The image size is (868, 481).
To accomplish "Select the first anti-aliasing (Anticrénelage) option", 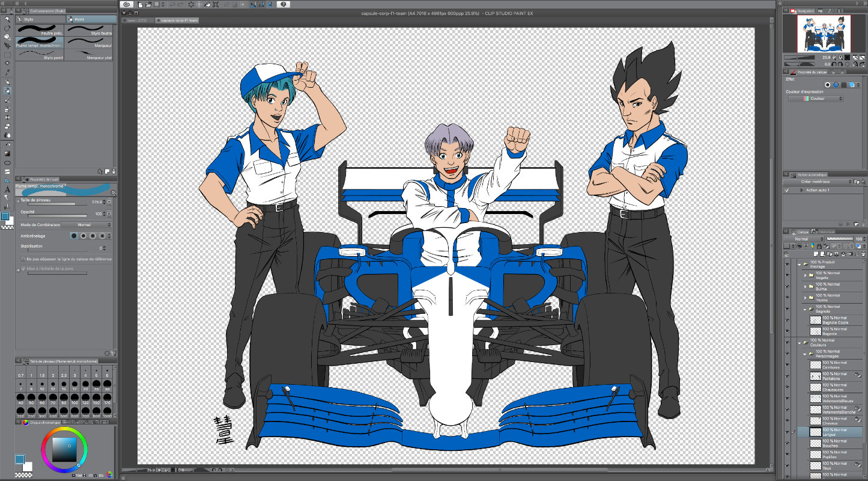I will point(74,236).
